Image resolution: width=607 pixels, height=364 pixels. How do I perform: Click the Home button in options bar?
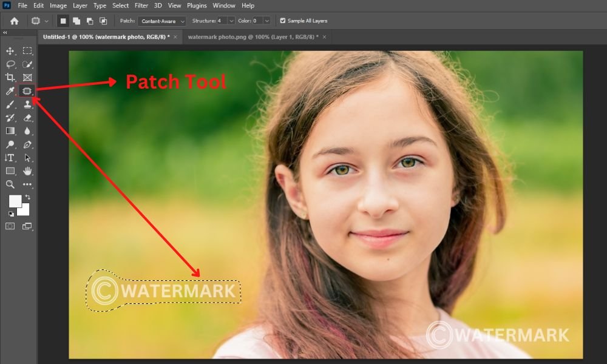tap(15, 21)
